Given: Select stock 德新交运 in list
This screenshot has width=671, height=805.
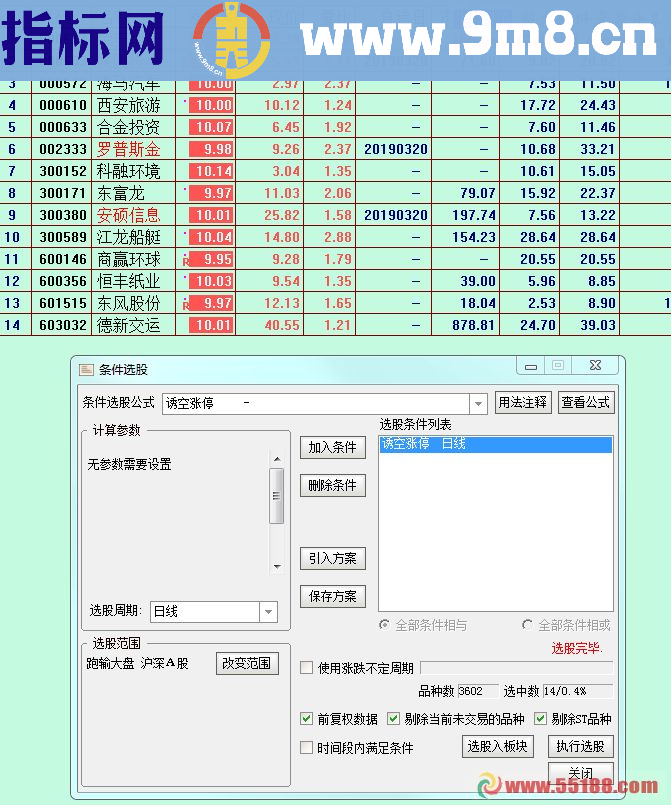Looking at the screenshot, I should click(129, 325).
